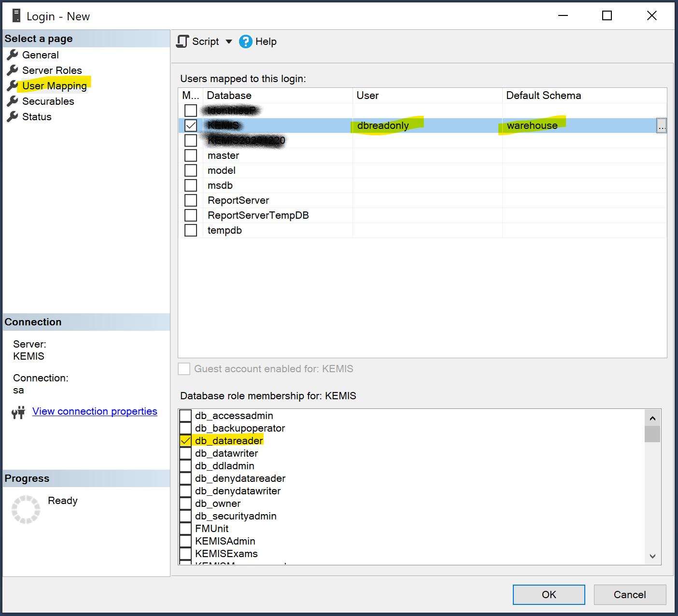Click the connection properties plug icon
The height and width of the screenshot is (616, 678).
tap(18, 412)
